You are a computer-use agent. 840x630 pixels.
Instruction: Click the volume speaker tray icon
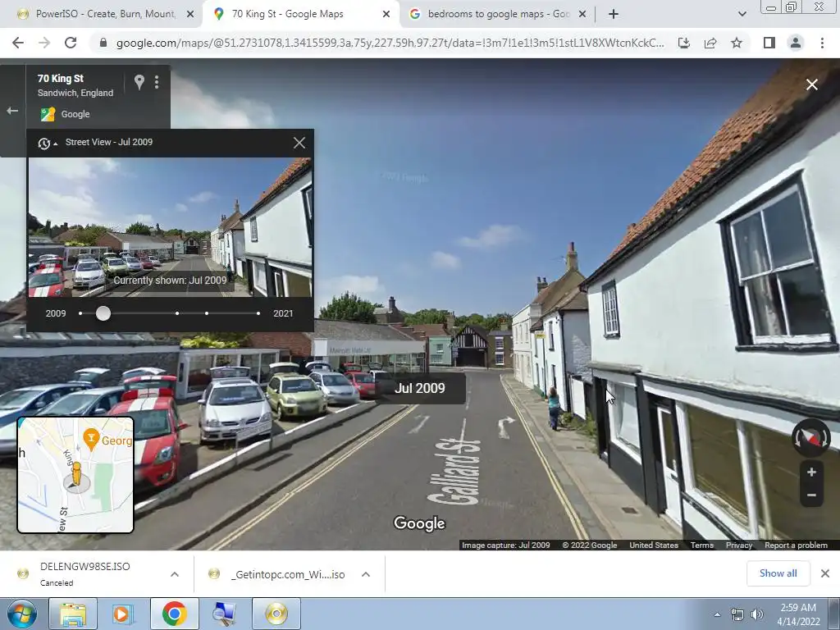(x=756, y=614)
